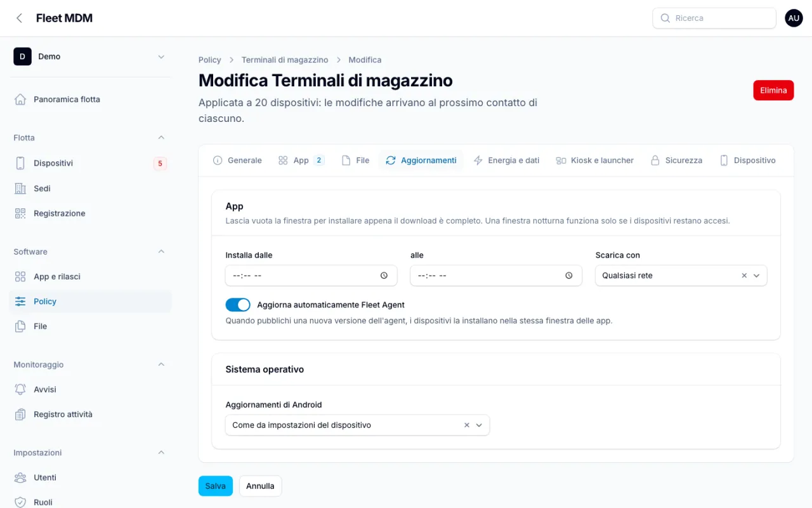Switch to the Dispositivo tab
The width and height of the screenshot is (812, 508).
pyautogui.click(x=747, y=161)
